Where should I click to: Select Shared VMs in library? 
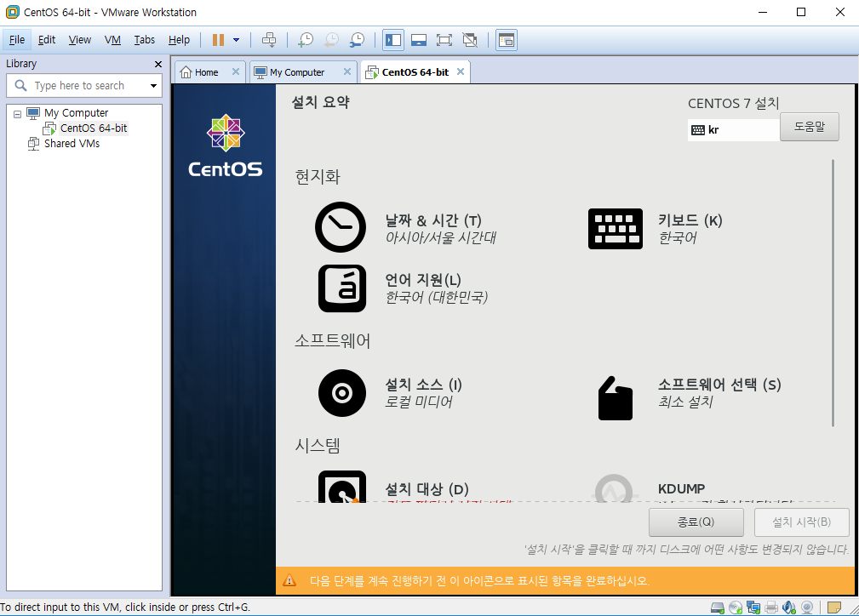(x=72, y=144)
